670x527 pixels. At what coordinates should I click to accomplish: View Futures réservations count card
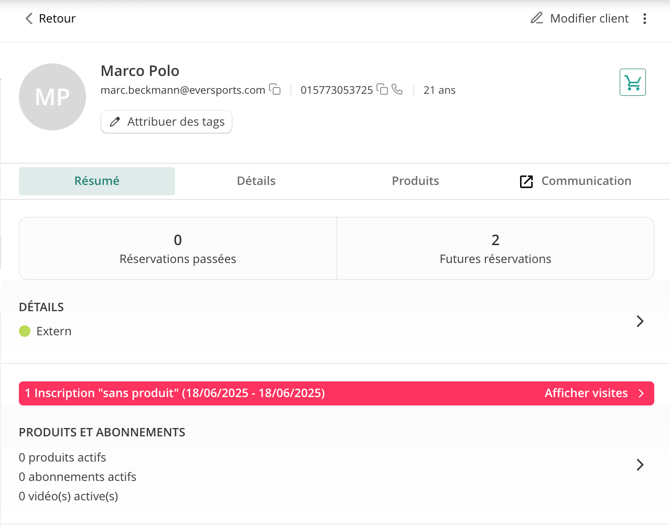[x=495, y=248]
